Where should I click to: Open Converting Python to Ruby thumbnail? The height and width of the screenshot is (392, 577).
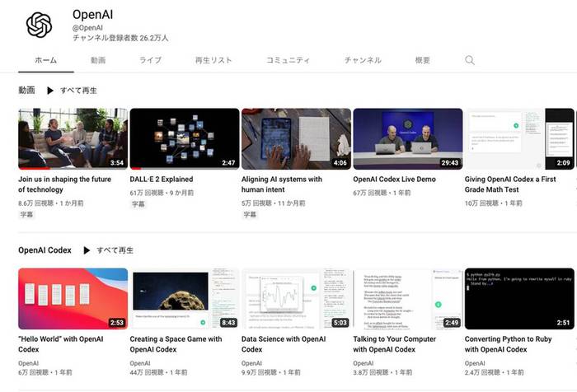tap(519, 299)
